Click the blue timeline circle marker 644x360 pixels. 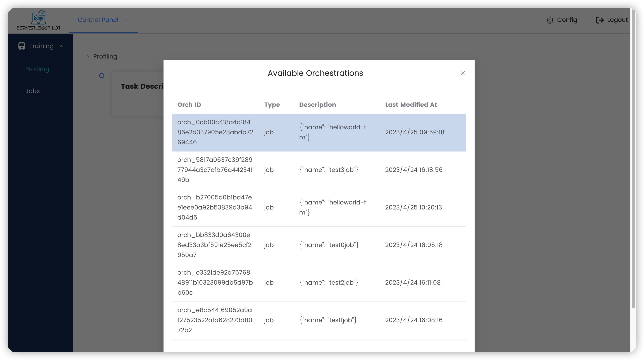tap(102, 76)
